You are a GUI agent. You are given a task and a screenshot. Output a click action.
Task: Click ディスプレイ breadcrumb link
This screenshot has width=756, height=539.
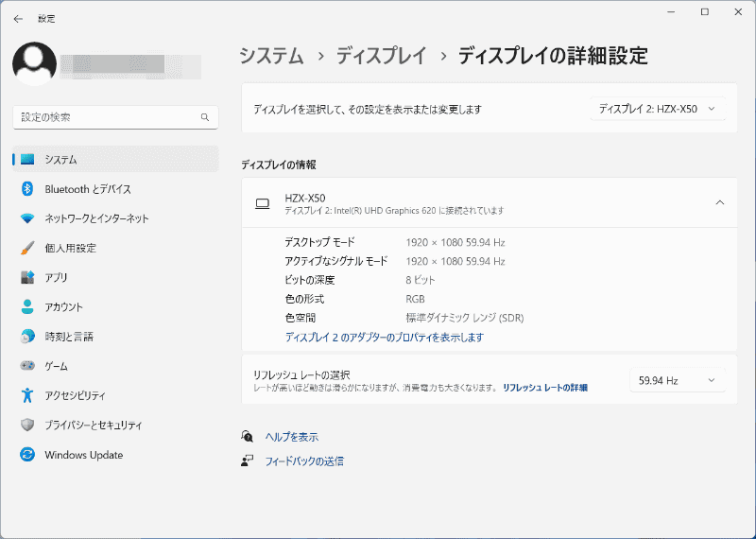click(381, 56)
